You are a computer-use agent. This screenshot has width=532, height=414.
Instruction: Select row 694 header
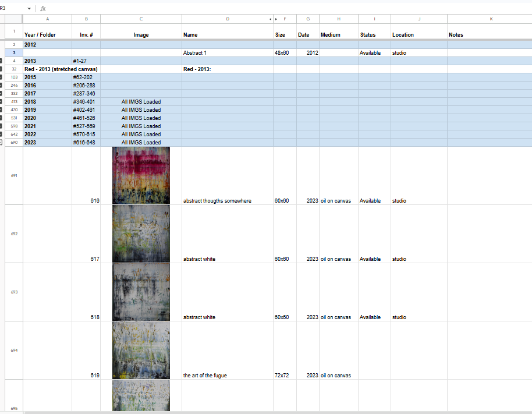(x=14, y=350)
